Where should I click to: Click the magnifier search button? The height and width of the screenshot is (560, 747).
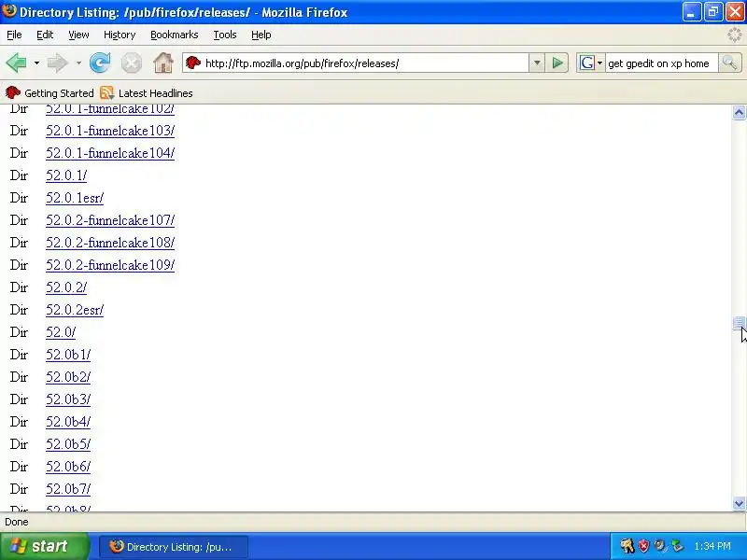coord(729,63)
